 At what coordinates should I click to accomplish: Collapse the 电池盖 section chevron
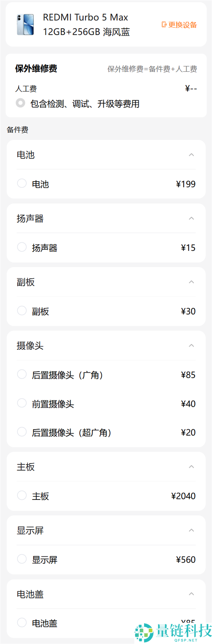tap(191, 594)
